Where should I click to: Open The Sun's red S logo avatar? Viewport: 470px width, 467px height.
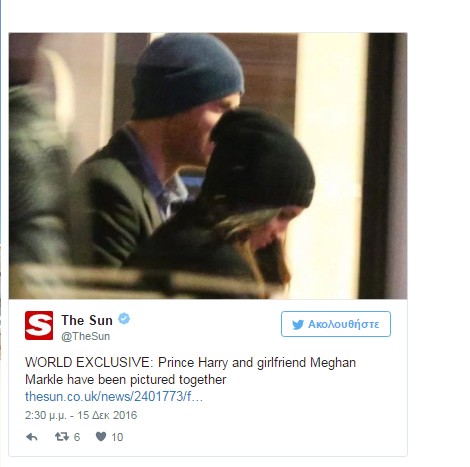tap(39, 325)
